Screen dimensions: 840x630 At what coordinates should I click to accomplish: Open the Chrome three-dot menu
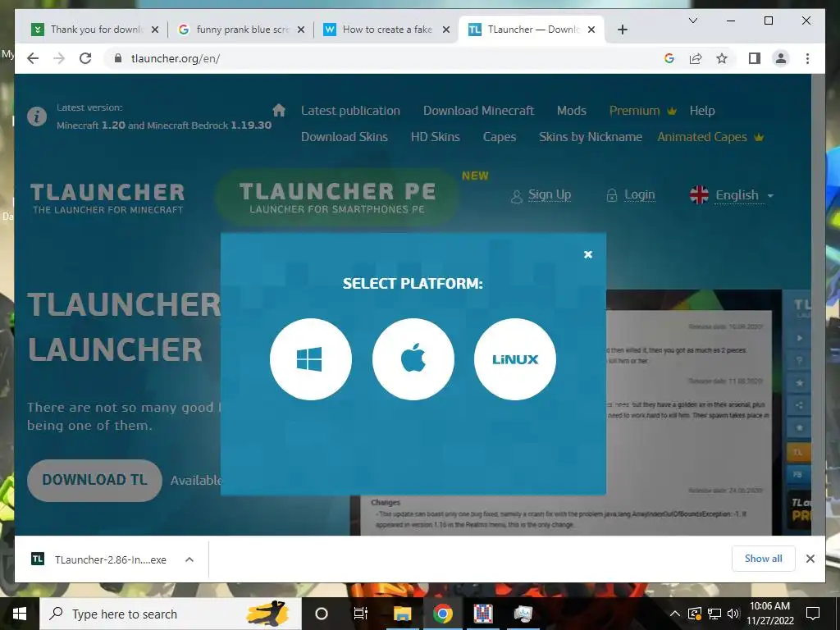tap(807, 58)
